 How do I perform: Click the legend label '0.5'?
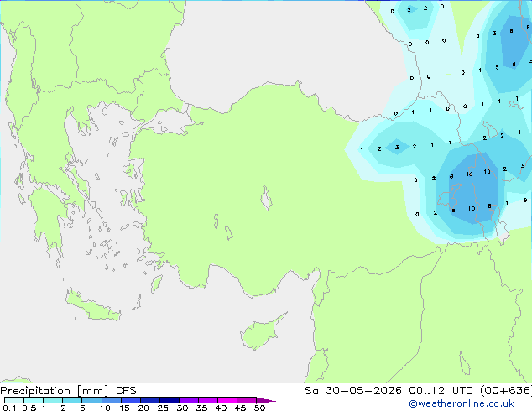29,408
